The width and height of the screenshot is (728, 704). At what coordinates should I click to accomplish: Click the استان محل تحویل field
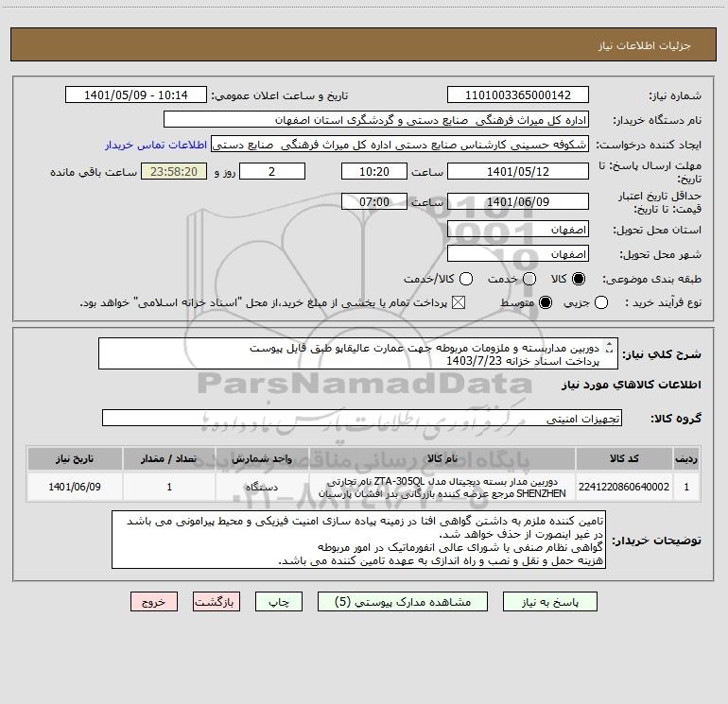(x=518, y=230)
